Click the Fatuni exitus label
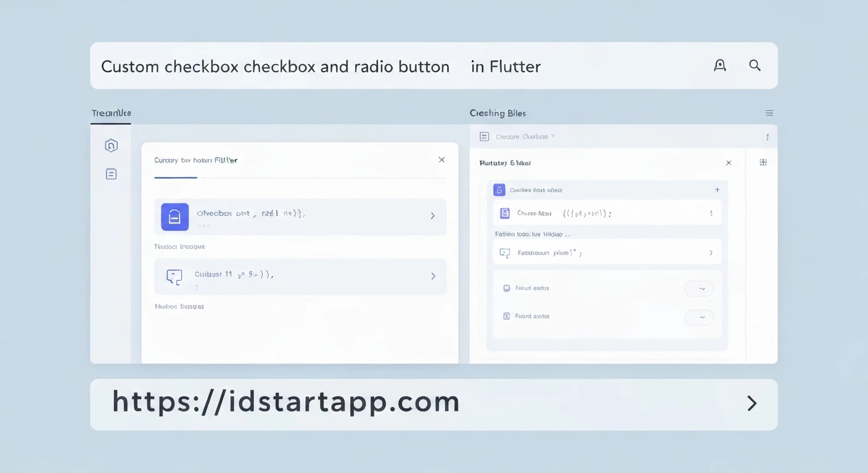Image resolution: width=868 pixels, height=473 pixels. [532, 288]
